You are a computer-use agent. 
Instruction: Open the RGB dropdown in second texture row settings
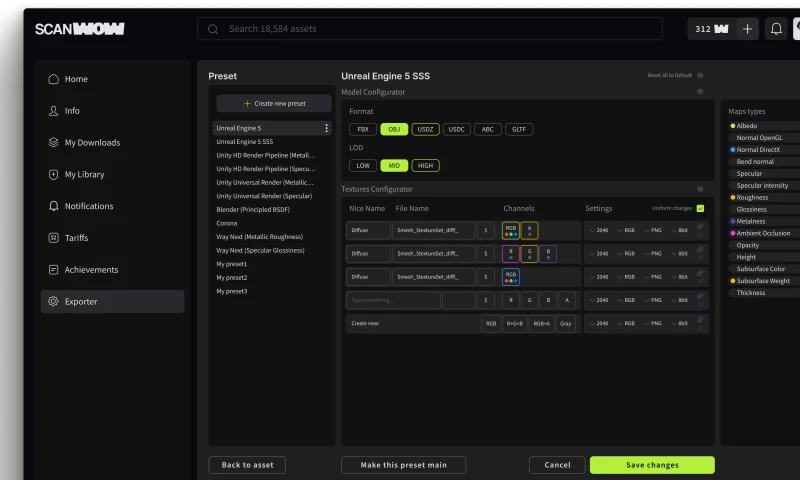(626, 254)
